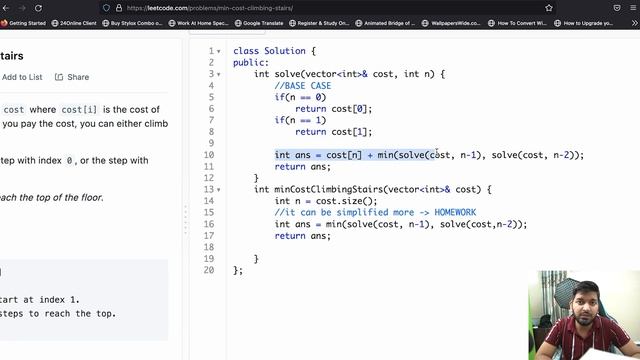This screenshot has width=640, height=360.
Task: Open the 24Online Client bookmark
Action: [x=74, y=23]
